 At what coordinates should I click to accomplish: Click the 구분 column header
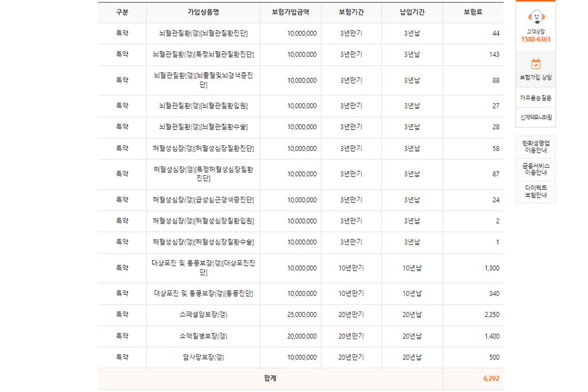[122, 12]
